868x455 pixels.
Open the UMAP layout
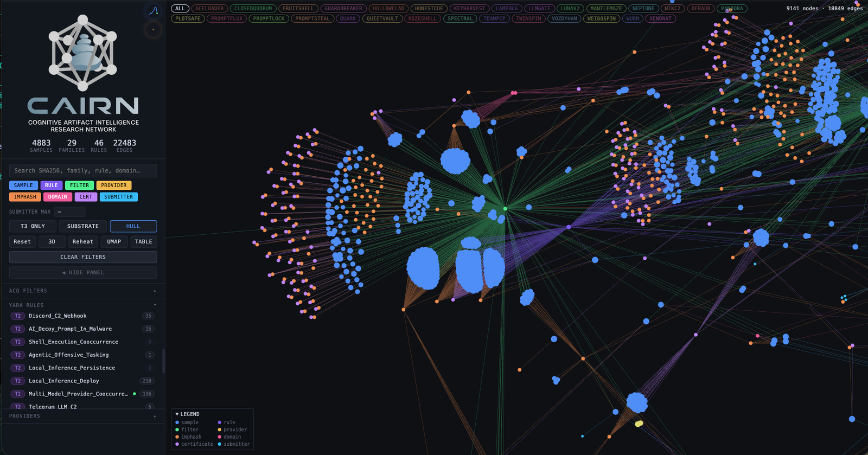[114, 242]
